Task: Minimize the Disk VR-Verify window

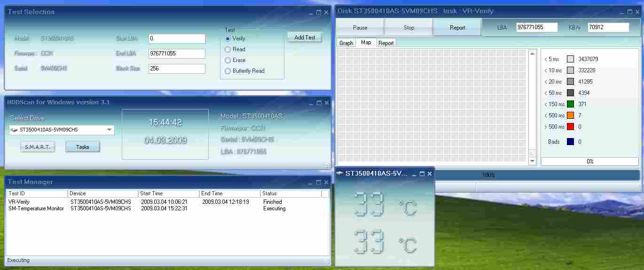Action: pos(621,12)
